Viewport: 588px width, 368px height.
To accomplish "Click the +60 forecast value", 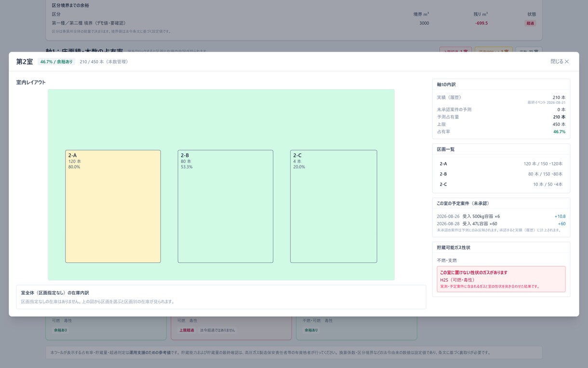I will coord(562,224).
